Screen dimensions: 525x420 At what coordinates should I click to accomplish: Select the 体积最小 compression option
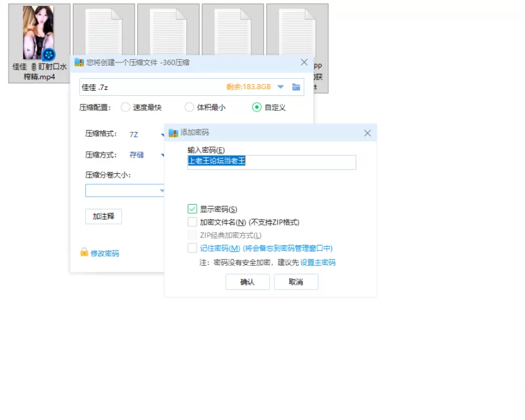(189, 107)
